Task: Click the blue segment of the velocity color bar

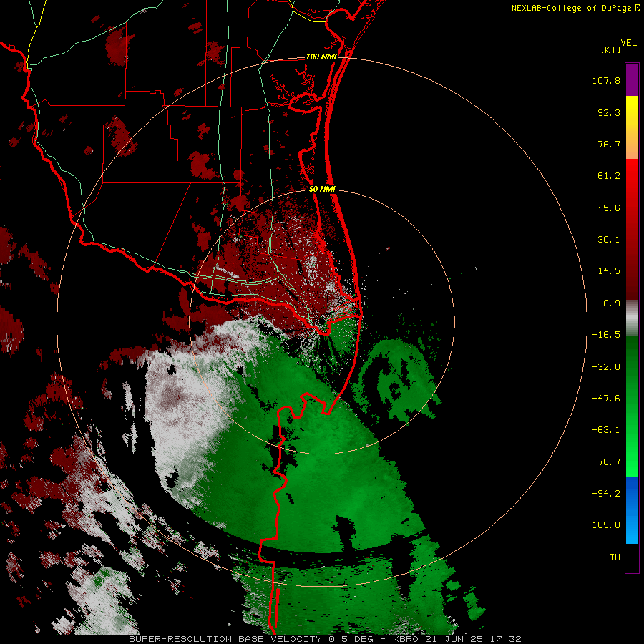Action: point(632,510)
